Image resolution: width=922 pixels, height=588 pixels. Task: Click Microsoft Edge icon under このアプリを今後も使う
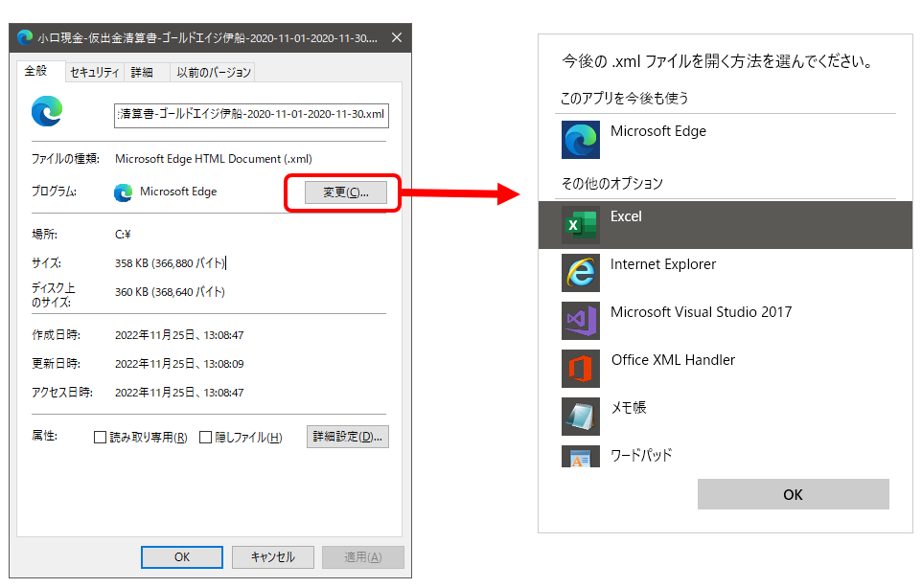(580, 140)
